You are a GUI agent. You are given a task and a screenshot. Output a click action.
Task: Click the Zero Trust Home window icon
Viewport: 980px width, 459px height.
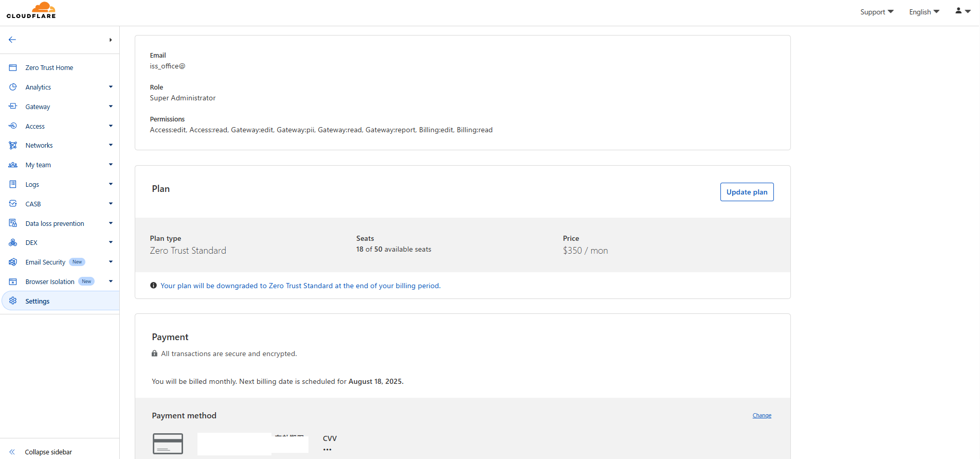pos(13,67)
